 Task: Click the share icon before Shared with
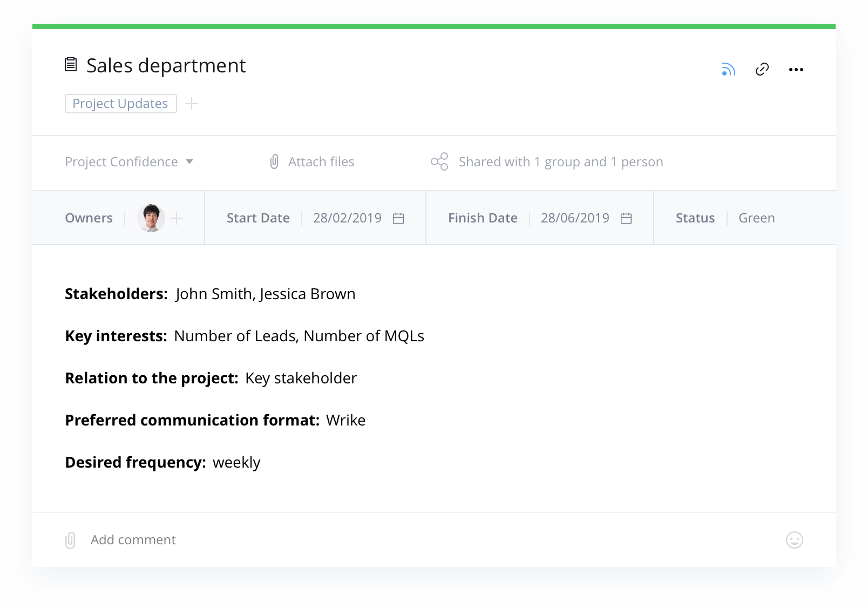(x=439, y=161)
